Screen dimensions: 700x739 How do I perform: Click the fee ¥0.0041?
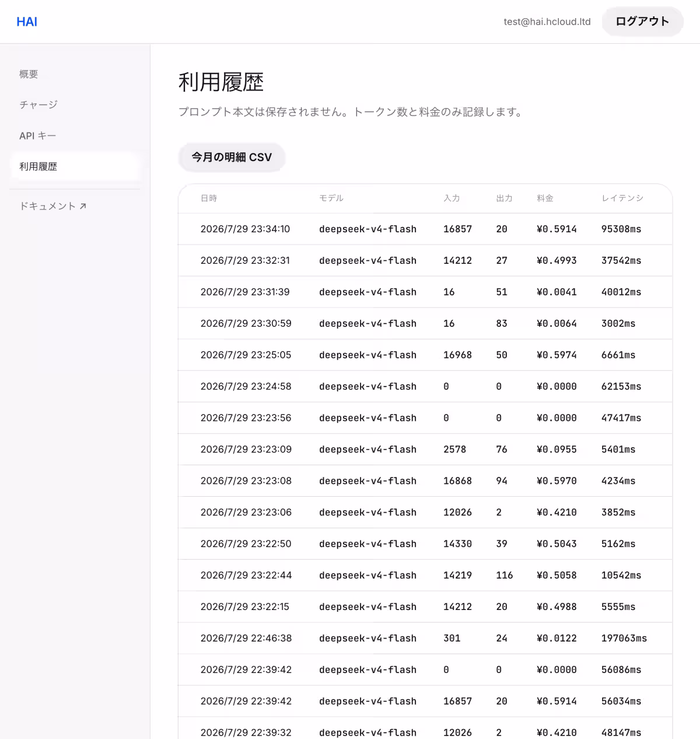pos(556,292)
